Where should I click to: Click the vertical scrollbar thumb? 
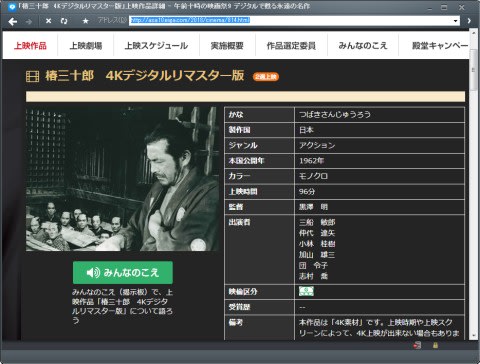(x=473, y=69)
